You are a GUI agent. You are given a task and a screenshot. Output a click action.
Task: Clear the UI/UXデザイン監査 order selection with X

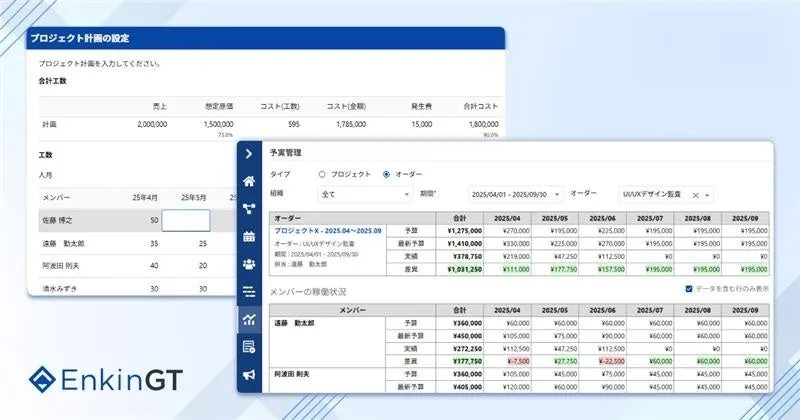coord(695,195)
